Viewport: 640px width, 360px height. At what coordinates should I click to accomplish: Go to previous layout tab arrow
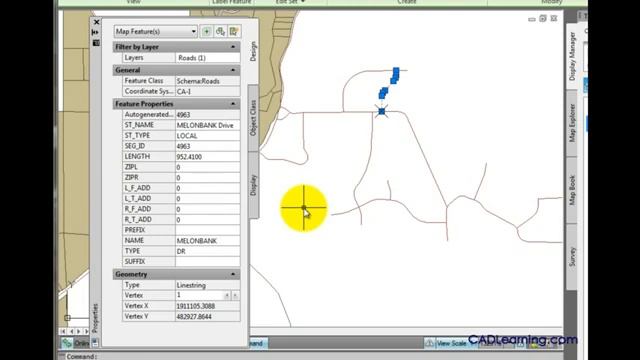coord(71,331)
